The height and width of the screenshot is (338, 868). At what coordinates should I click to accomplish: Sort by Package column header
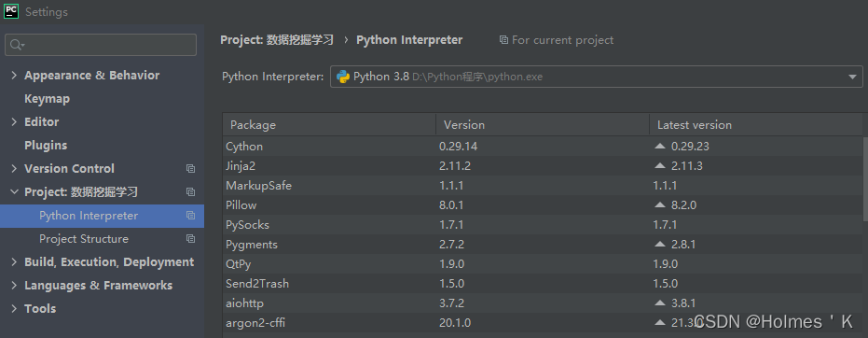point(329,125)
